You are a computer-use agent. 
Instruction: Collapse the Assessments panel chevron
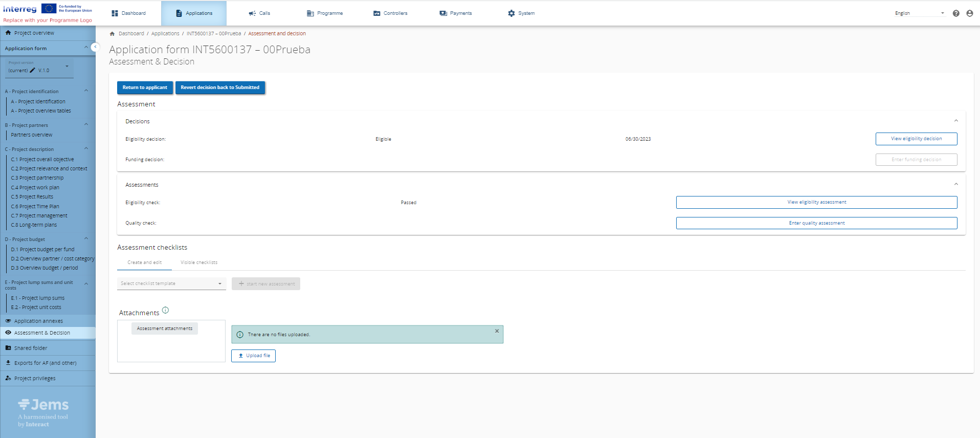click(956, 184)
